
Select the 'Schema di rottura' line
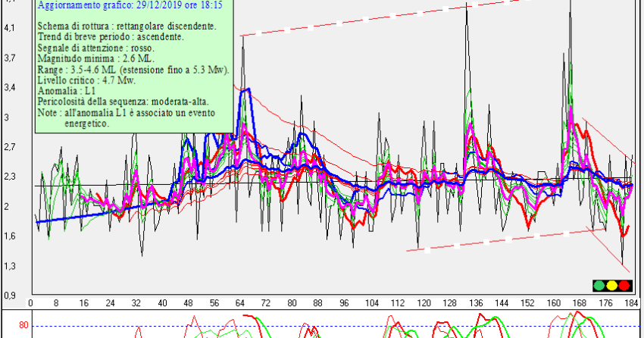[x=127, y=27]
